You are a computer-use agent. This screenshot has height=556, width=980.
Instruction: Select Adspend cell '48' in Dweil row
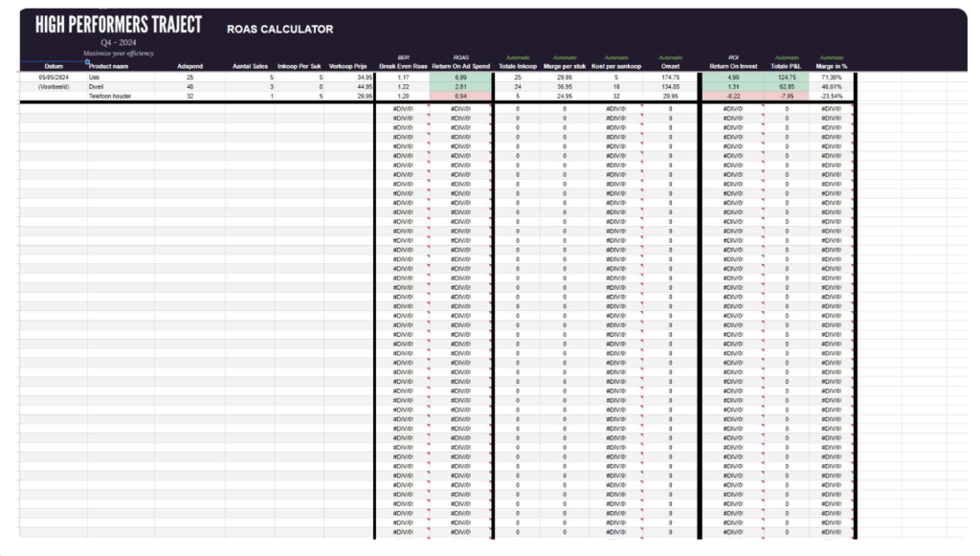coord(190,87)
